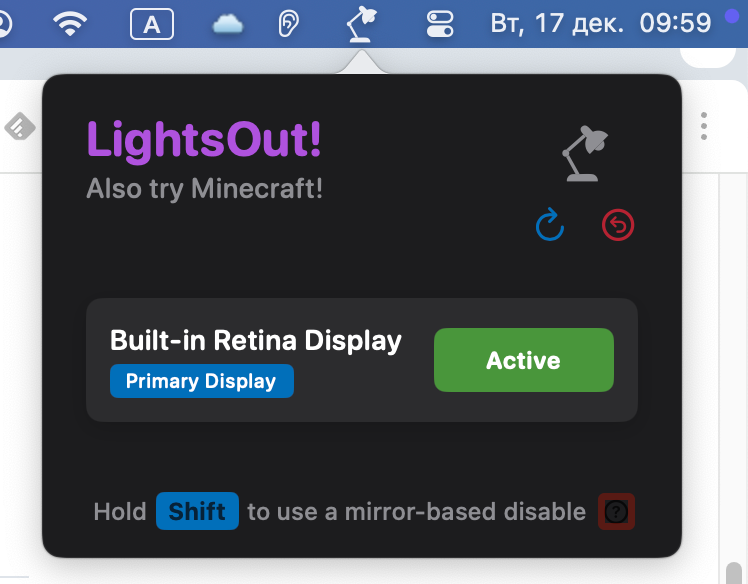The width and height of the screenshot is (748, 584).
Task: Click the Also try Minecraft! subtitle
Action: coord(204,188)
